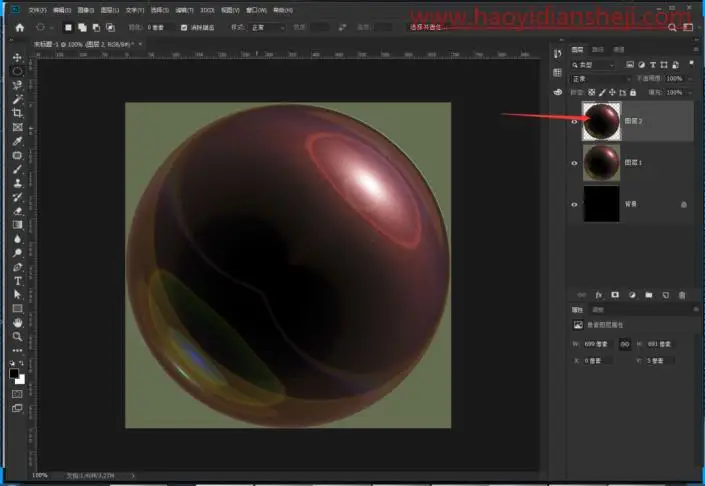
Task: Add a layer mask
Action: [x=615, y=295]
